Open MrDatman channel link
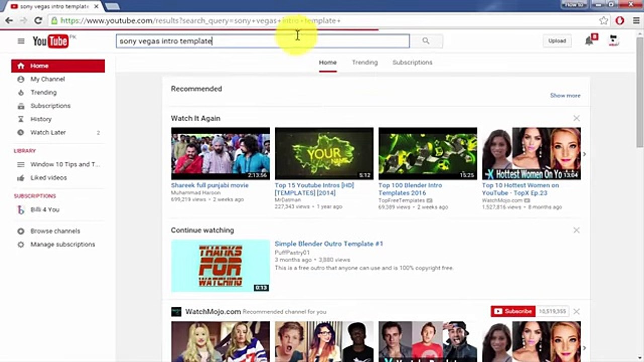Viewport: 644px width, 362px height. pyautogui.click(x=288, y=200)
